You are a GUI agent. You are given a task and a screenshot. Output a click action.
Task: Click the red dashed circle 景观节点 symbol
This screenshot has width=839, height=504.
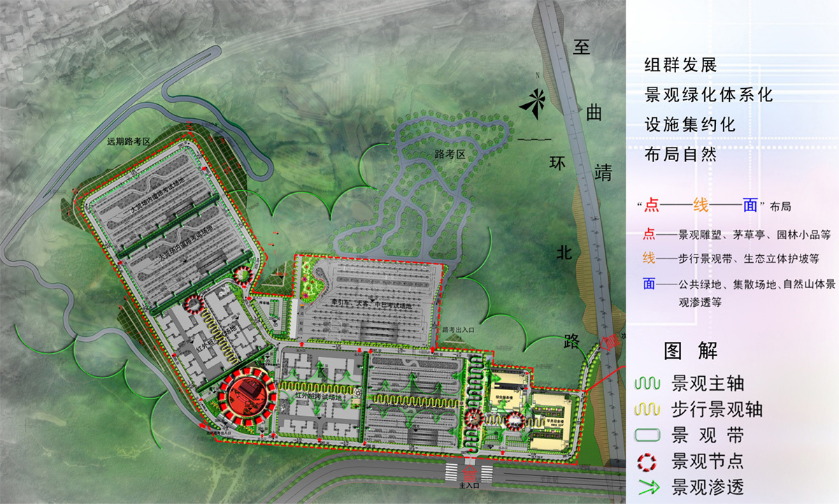pyautogui.click(x=648, y=461)
